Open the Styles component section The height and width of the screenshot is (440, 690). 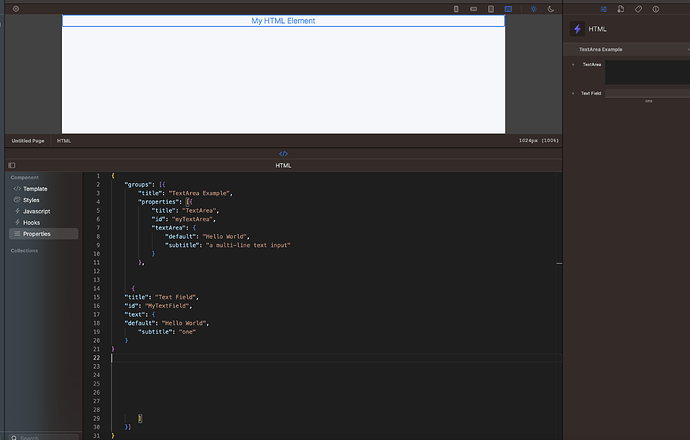(x=44, y=200)
